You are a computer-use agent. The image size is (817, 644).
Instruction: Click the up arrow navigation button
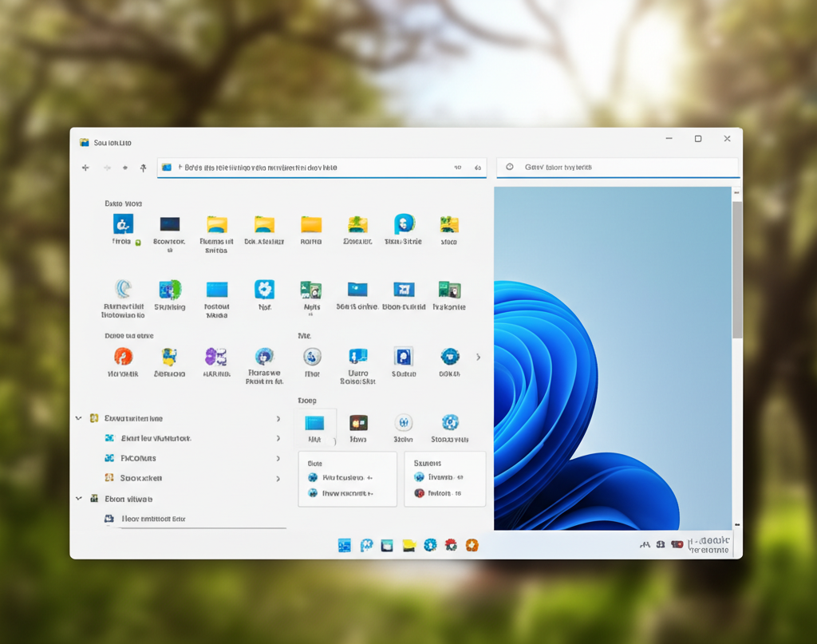[x=144, y=168]
